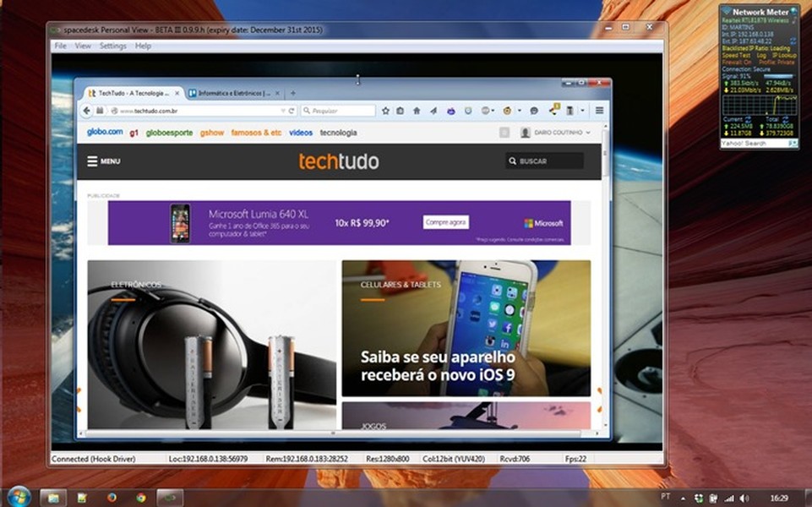Show hidden system tray icons arrow
The image size is (812, 507).
683,498
